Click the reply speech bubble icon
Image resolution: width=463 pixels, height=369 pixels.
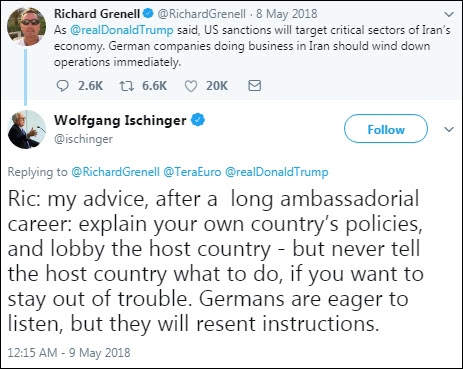pyautogui.click(x=62, y=86)
